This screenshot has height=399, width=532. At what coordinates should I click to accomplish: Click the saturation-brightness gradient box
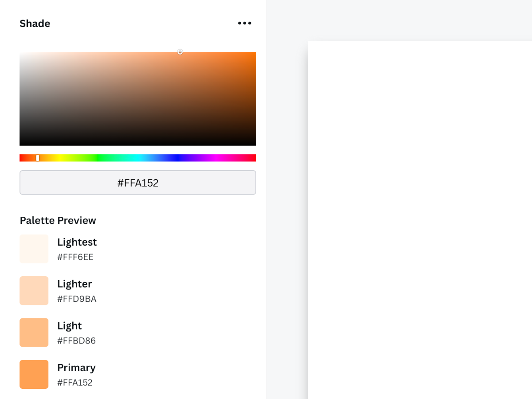click(138, 99)
